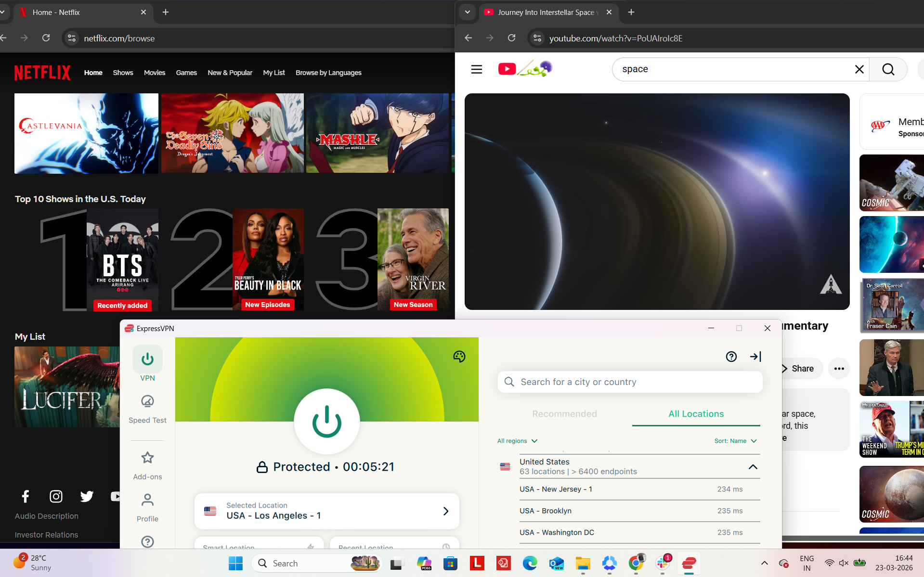The width and height of the screenshot is (924, 577).
Task: Open the Audio Description footer link
Action: click(x=46, y=516)
